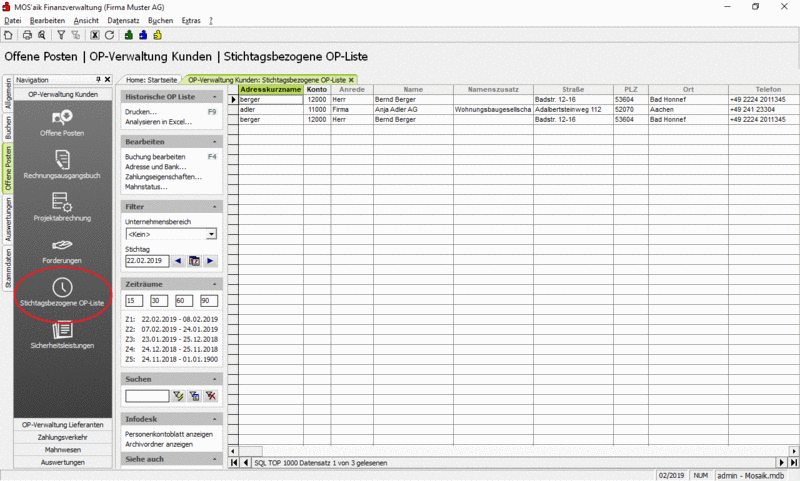Select the Stammdaten vertical tab

coord(8,268)
